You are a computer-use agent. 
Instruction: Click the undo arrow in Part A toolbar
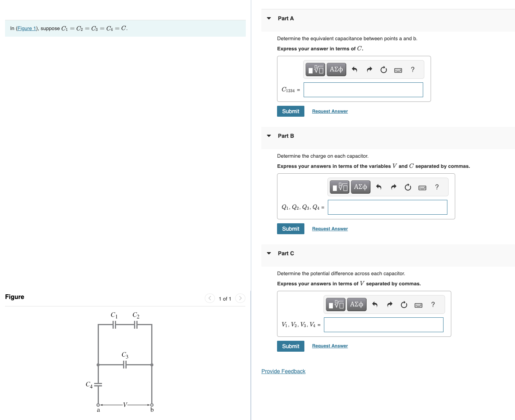pos(354,69)
